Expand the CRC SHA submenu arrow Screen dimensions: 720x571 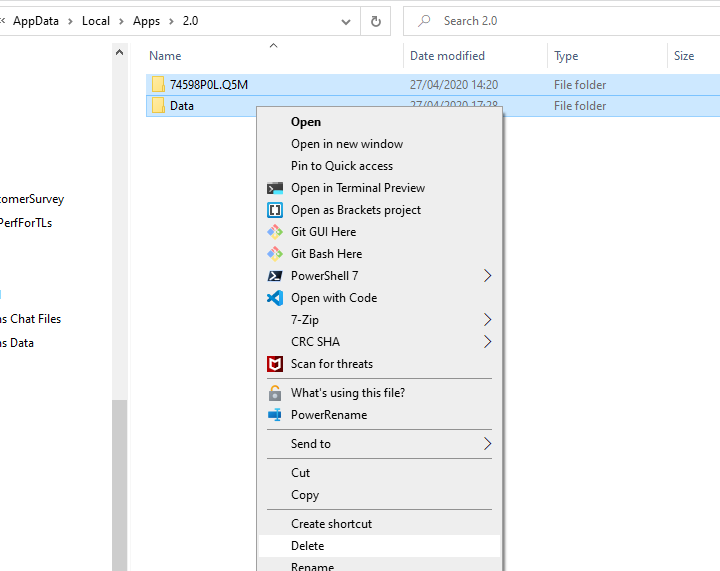[488, 342]
